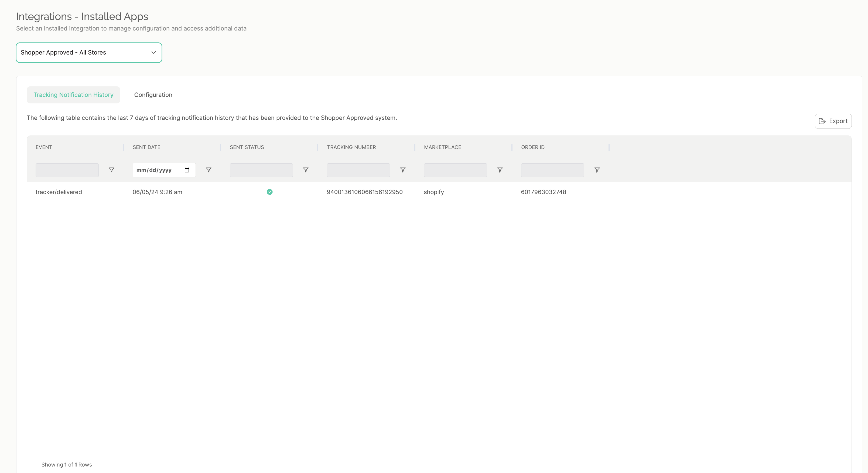The height and width of the screenshot is (473, 868).
Task: Click the green sent status check icon
Action: coord(269,192)
